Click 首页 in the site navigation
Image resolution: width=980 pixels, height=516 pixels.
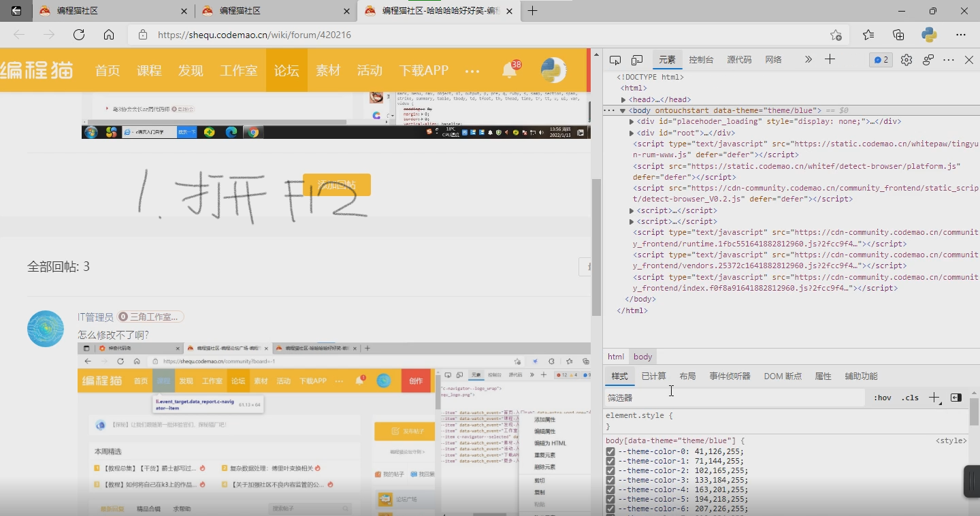pos(108,70)
